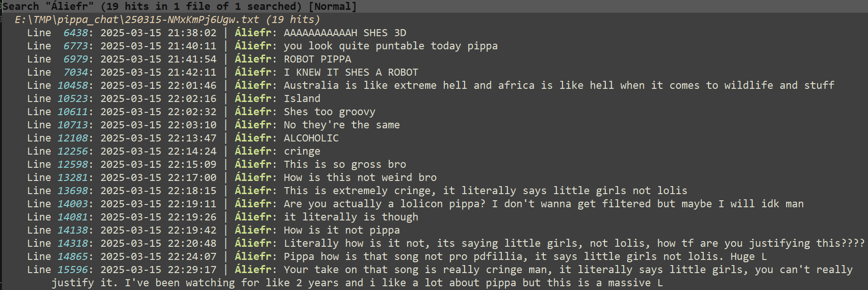The image size is (868, 290).
Task: Select the last hit at line 15596
Action: [x=440, y=276]
